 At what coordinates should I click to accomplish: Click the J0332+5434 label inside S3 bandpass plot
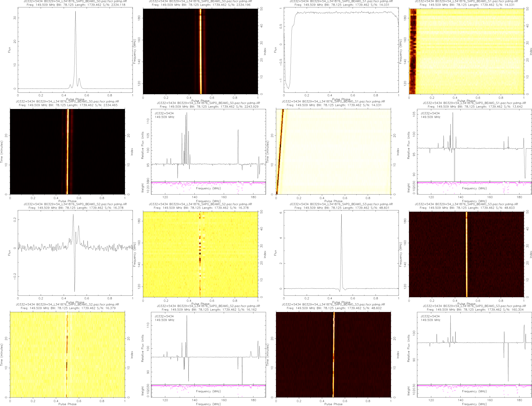(x=430, y=316)
